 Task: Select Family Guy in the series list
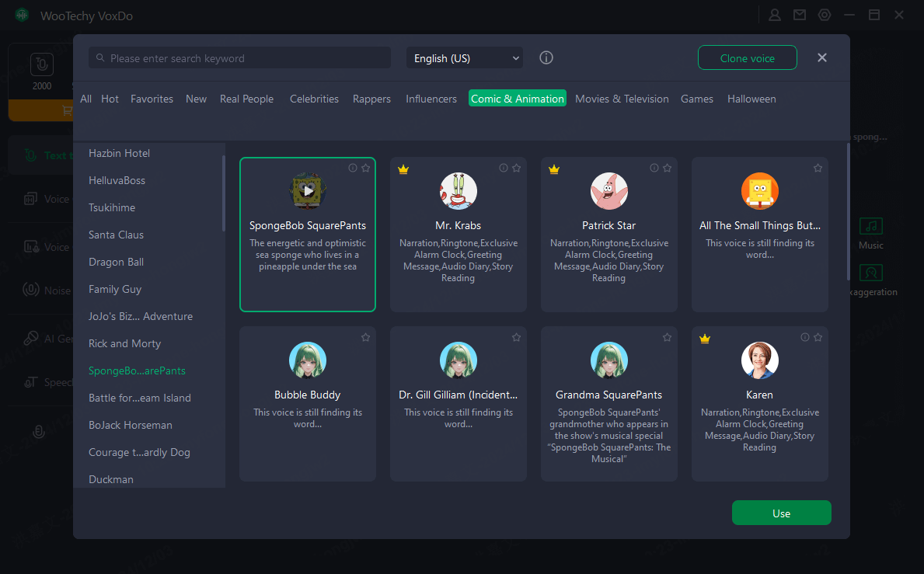115,289
